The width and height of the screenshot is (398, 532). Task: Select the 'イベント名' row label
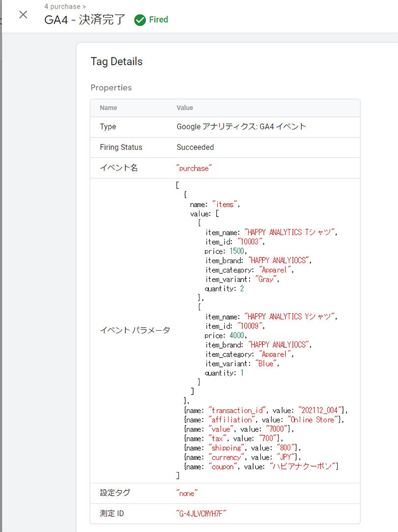pyautogui.click(x=119, y=168)
